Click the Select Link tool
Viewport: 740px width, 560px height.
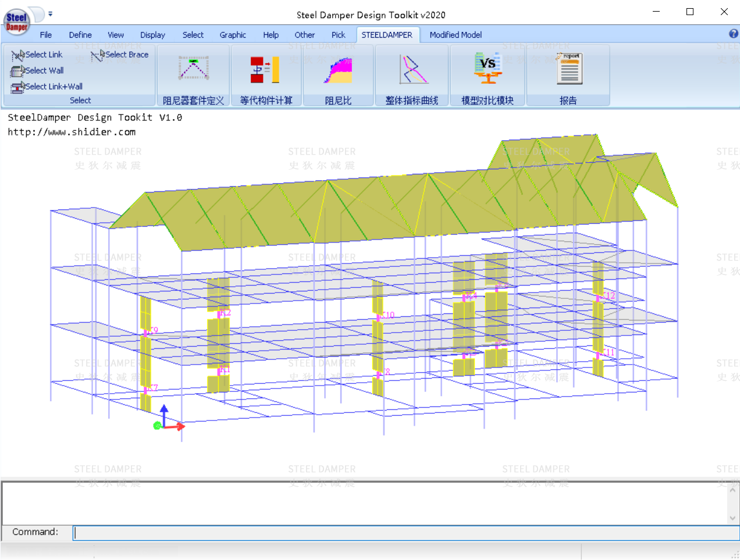[x=37, y=55]
